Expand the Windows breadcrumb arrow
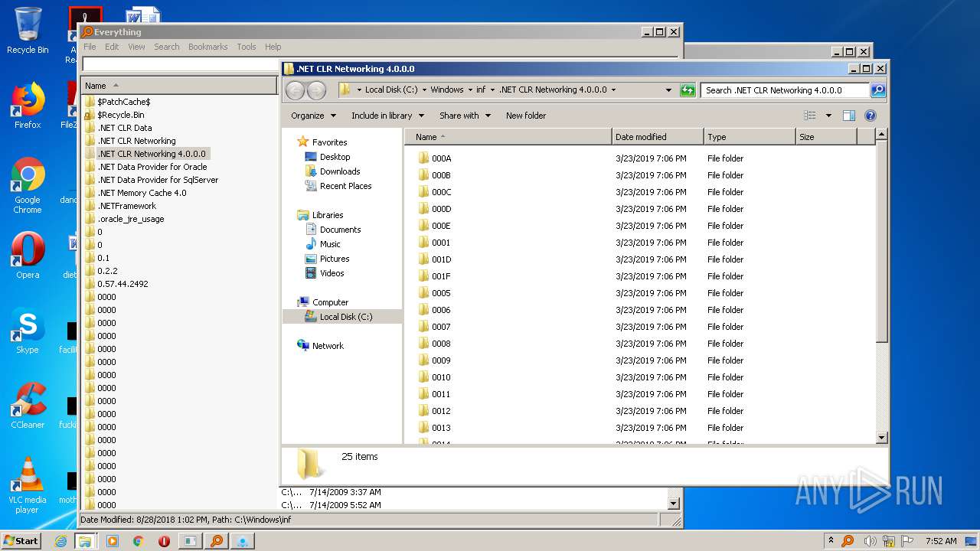The image size is (980, 551). (x=470, y=90)
